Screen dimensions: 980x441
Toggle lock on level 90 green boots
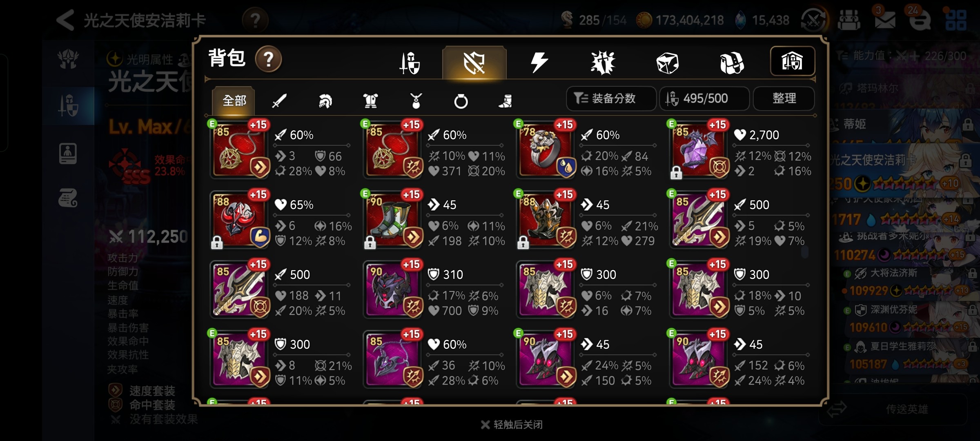(x=370, y=243)
